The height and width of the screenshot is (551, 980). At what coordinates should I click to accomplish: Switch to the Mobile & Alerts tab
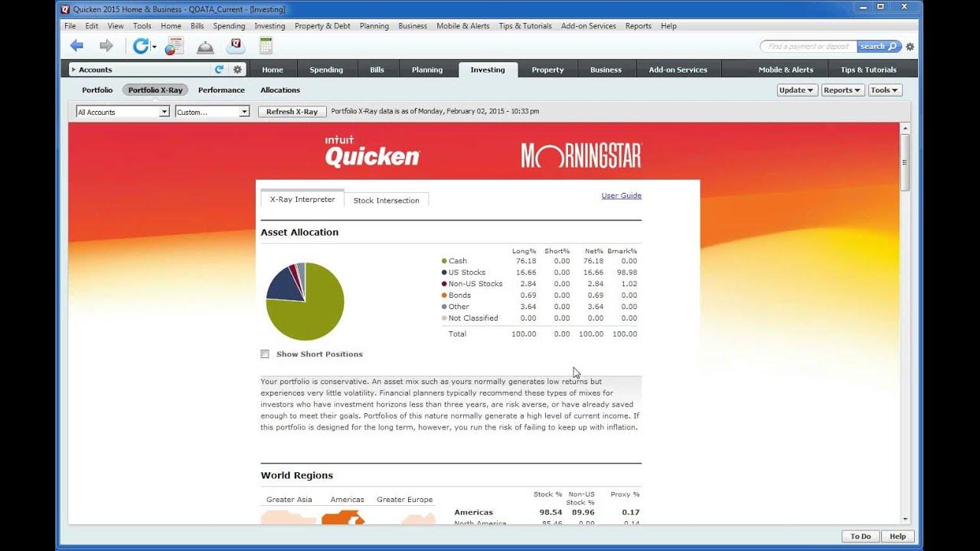[x=786, y=70]
